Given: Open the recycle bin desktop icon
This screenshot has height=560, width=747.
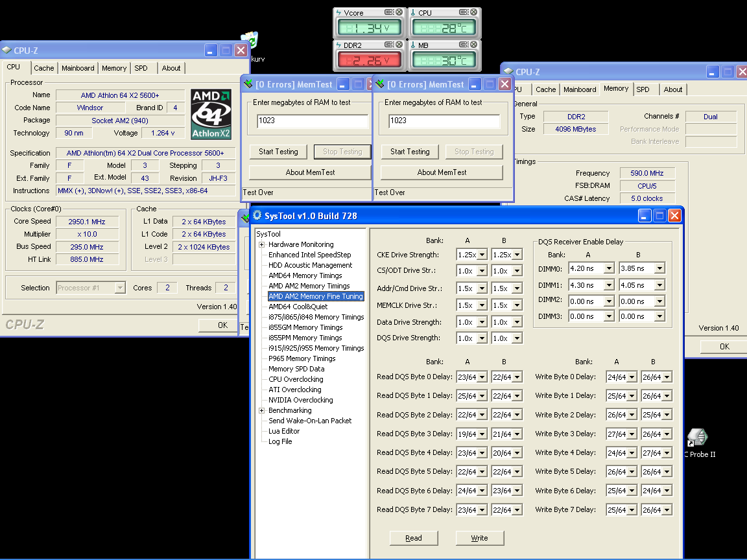Looking at the screenshot, I should click(250, 40).
